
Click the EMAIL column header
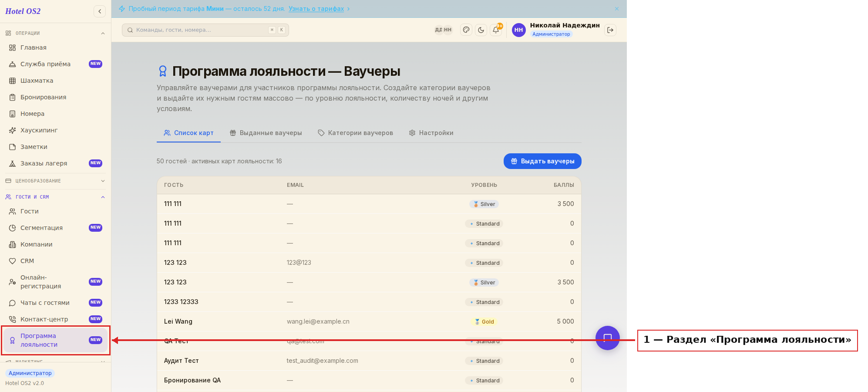pos(295,185)
